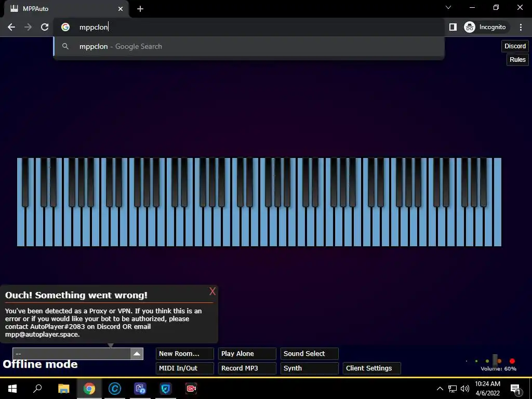This screenshot has width=532, height=399.
Task: Open the Windows notification center
Action: point(515,389)
